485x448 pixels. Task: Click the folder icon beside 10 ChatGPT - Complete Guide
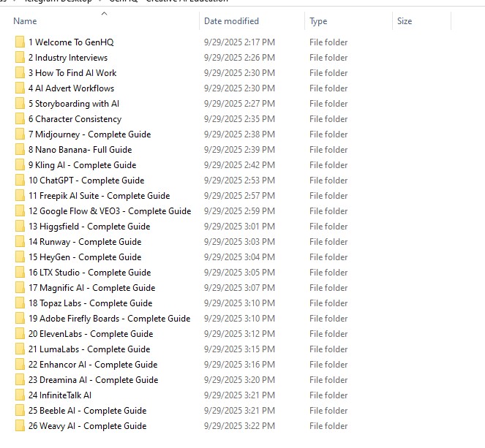tap(20, 180)
